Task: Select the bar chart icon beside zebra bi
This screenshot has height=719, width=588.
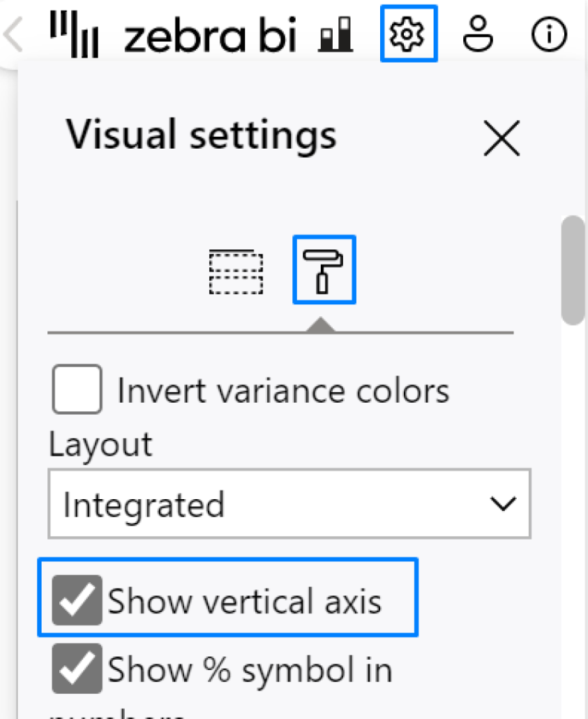Action: click(336, 32)
